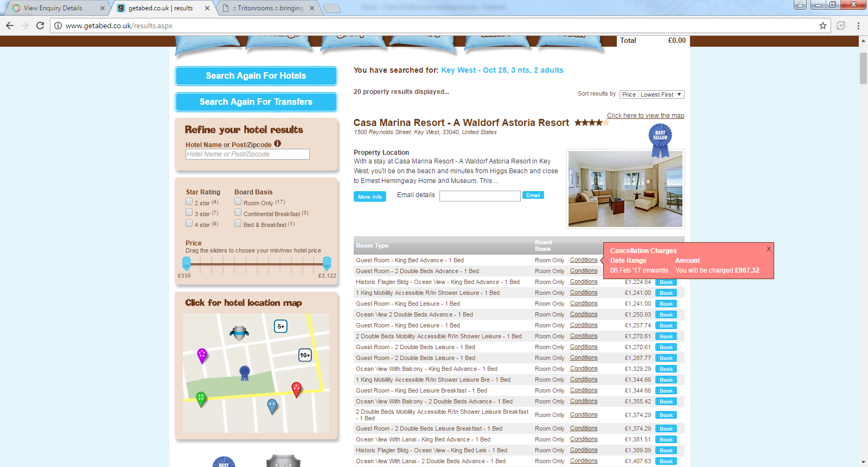The width and height of the screenshot is (868, 467).
Task: Open 'Click here to view the map' link
Action: point(646,116)
